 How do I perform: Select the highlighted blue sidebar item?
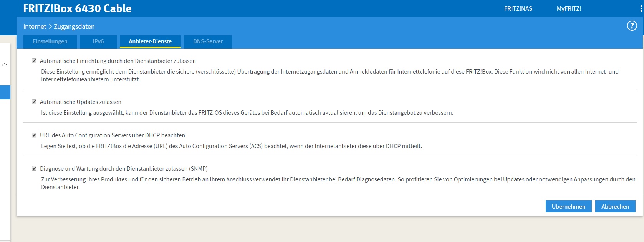5,92
